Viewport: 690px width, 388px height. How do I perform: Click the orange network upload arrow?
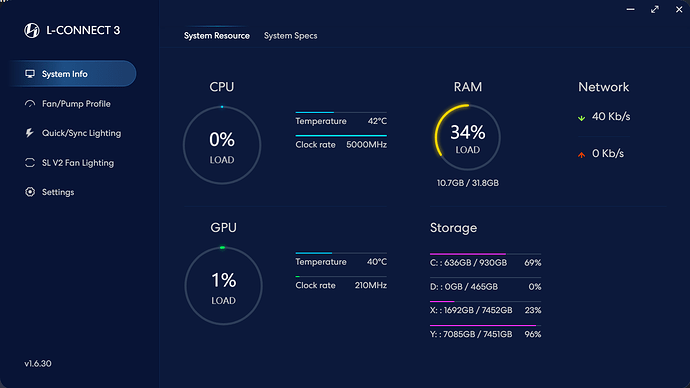[x=581, y=154]
